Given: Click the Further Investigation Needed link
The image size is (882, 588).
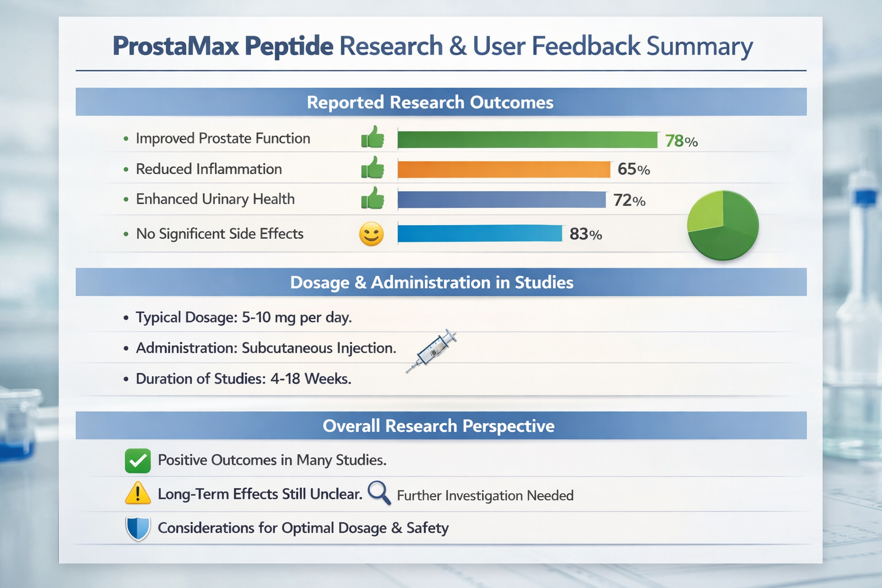Looking at the screenshot, I should click(484, 495).
